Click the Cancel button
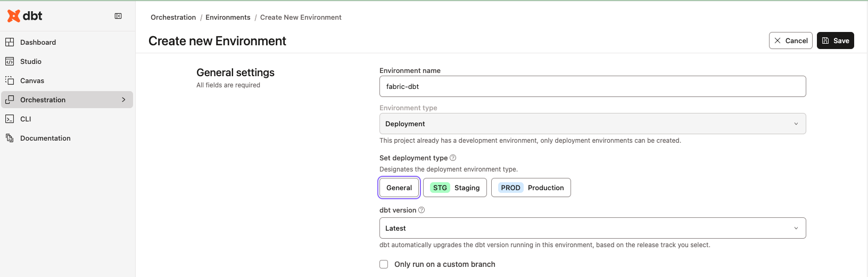 (791, 40)
